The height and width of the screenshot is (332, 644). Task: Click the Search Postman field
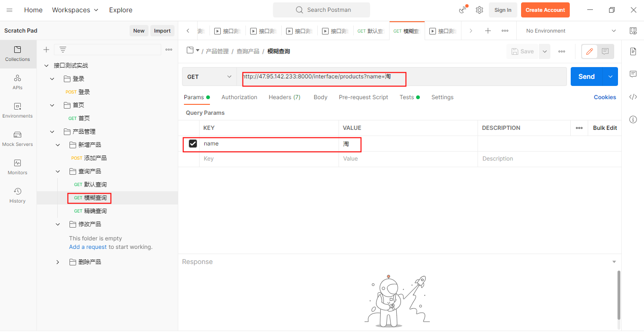(x=322, y=10)
